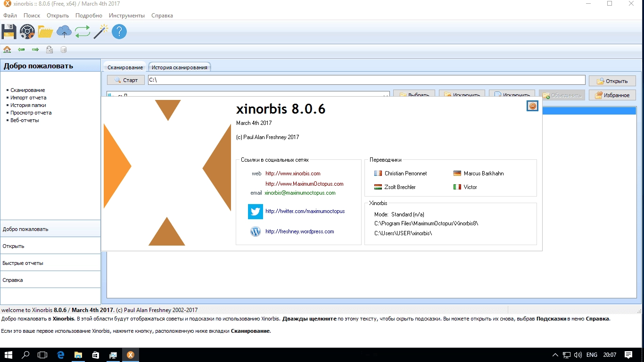Viewport: 644px width, 362px height.
Task: Open the Файл menu
Action: point(10,16)
